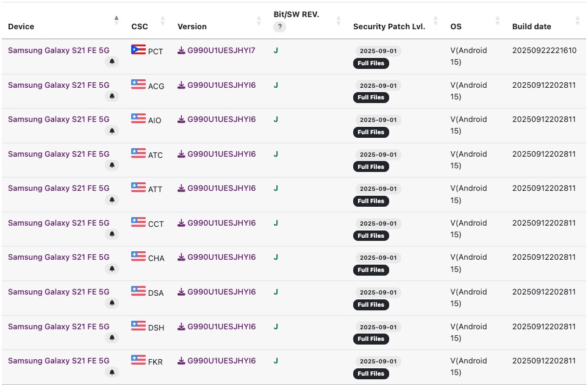Click the bell icon in the PCT row
Image resolution: width=588 pixels, height=386 pixels.
(x=112, y=62)
